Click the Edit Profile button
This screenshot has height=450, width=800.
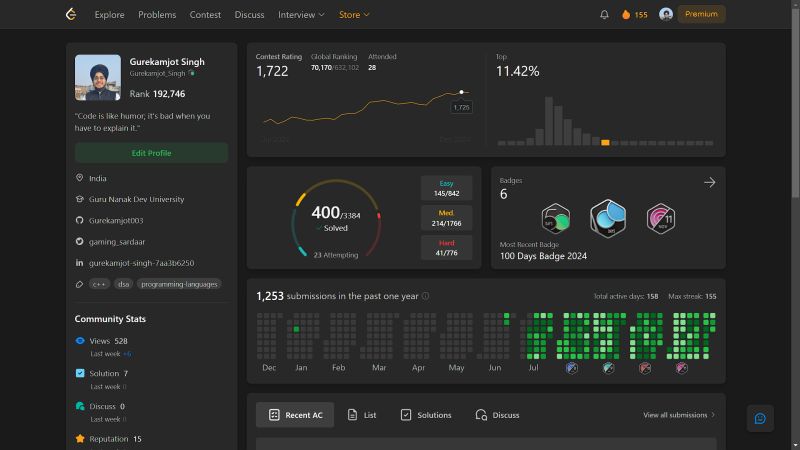tap(151, 153)
